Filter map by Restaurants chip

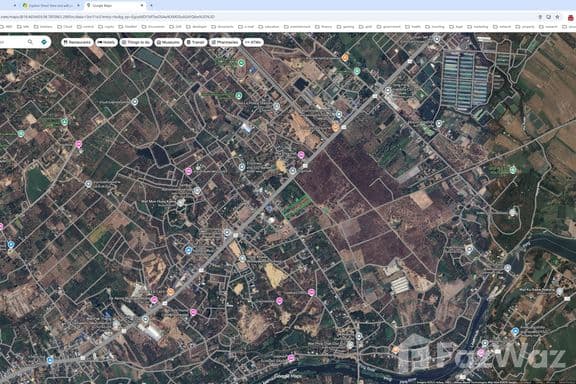[77, 42]
